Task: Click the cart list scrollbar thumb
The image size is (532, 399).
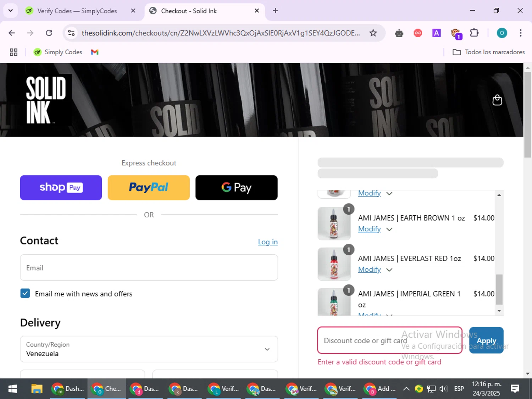Action: (499, 289)
